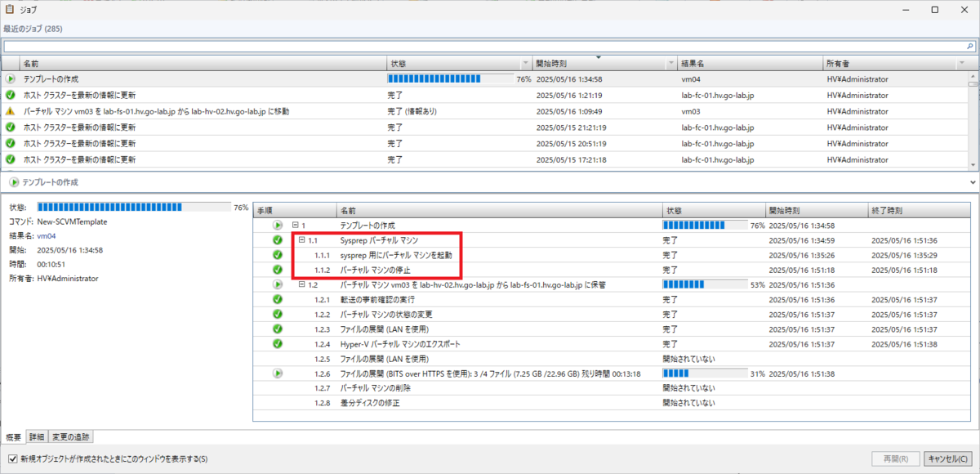Click vm03 result name cell in job list
Image resolution: width=980 pixels, height=474 pixels.
(691, 111)
